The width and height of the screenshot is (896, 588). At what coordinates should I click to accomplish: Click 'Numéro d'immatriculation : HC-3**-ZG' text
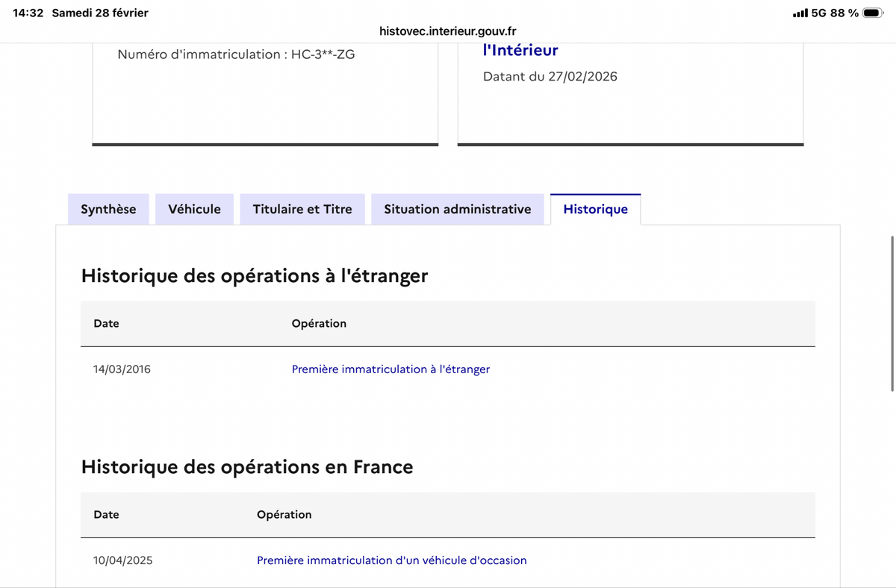236,54
